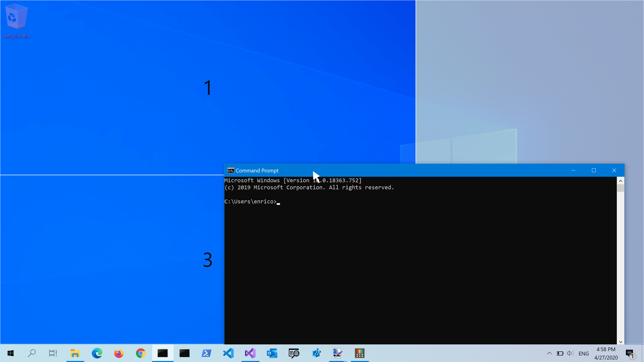Click the Start menu button
644x362 pixels.
coord(10,353)
